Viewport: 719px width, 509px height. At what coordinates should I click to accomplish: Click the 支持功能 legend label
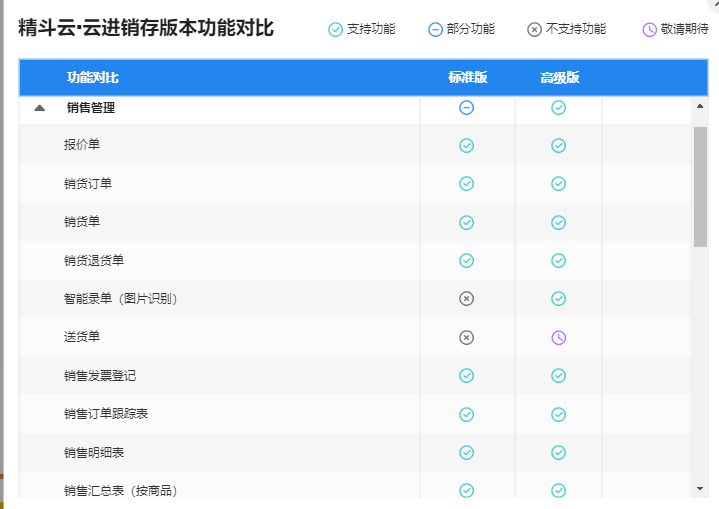371,29
